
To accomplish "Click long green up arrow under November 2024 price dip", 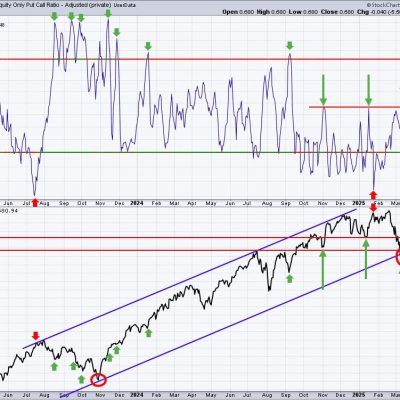I will click(x=322, y=269).
